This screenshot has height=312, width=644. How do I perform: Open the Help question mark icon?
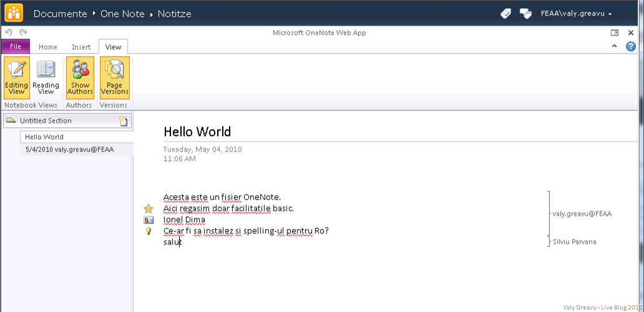coord(631,46)
